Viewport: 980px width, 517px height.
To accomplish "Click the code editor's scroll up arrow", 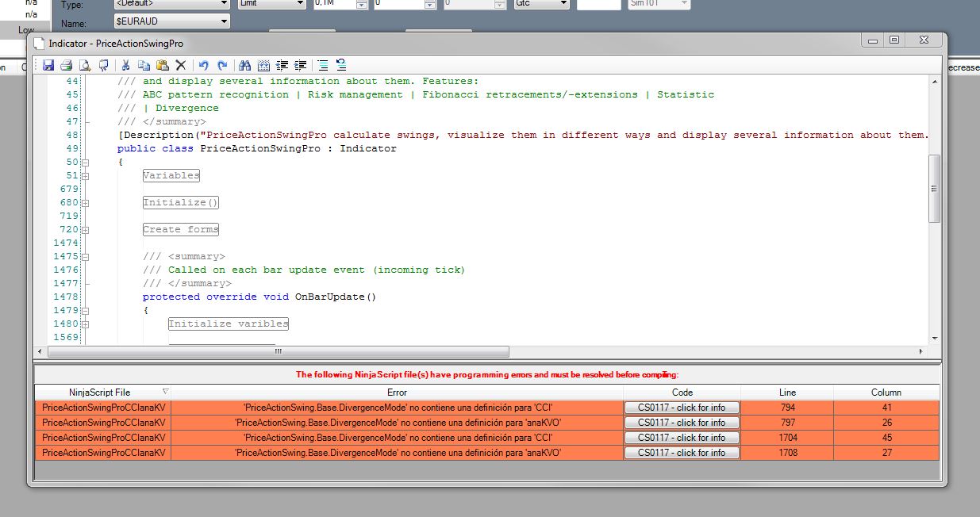I will [x=934, y=82].
